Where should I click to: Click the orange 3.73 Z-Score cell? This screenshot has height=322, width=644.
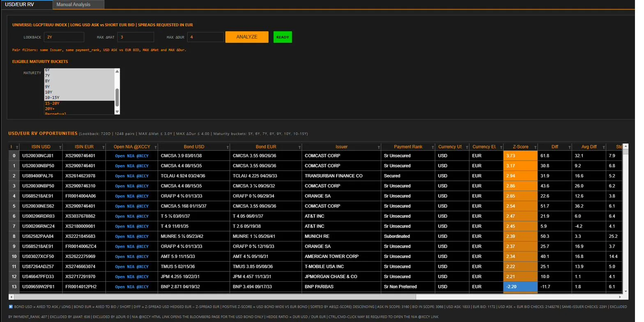(x=520, y=156)
